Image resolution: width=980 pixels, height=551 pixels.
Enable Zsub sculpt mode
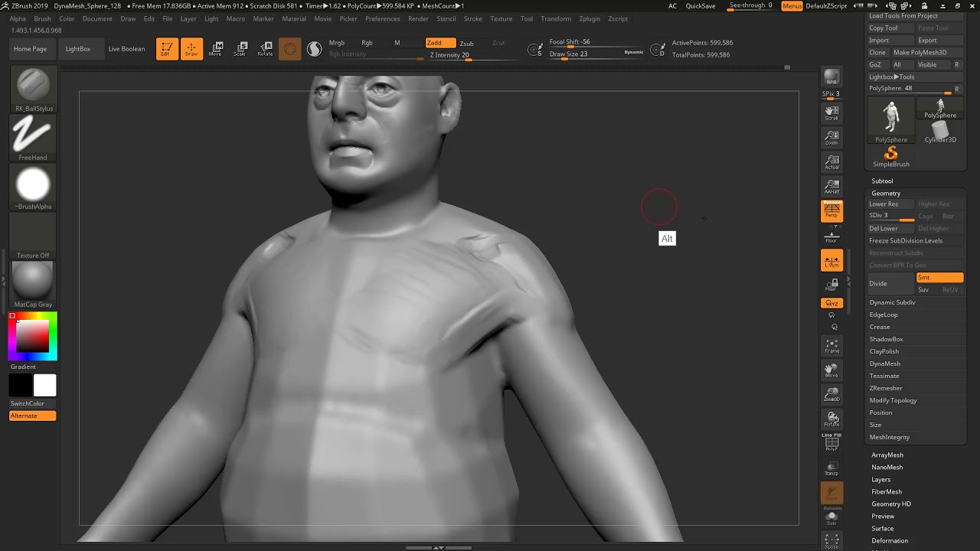466,44
